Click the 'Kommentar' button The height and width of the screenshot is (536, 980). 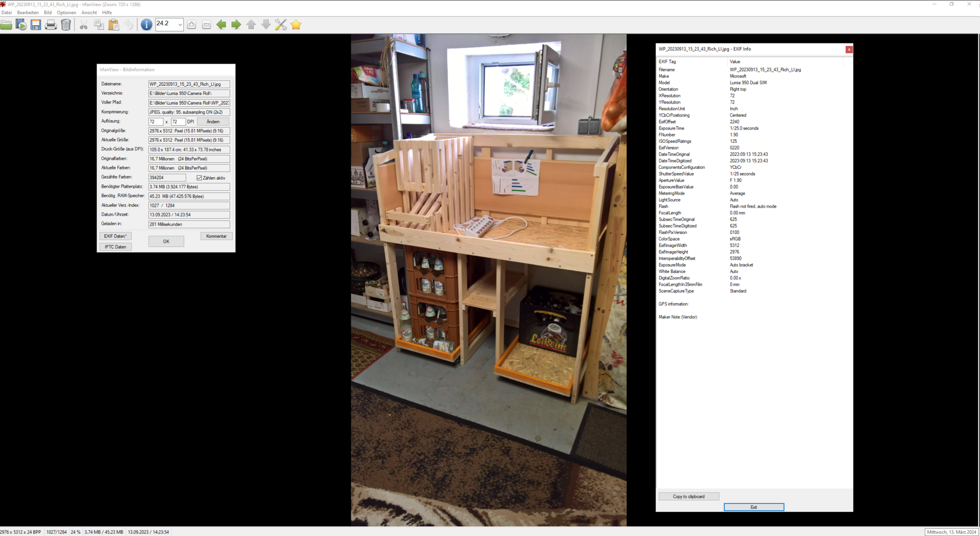coord(216,236)
